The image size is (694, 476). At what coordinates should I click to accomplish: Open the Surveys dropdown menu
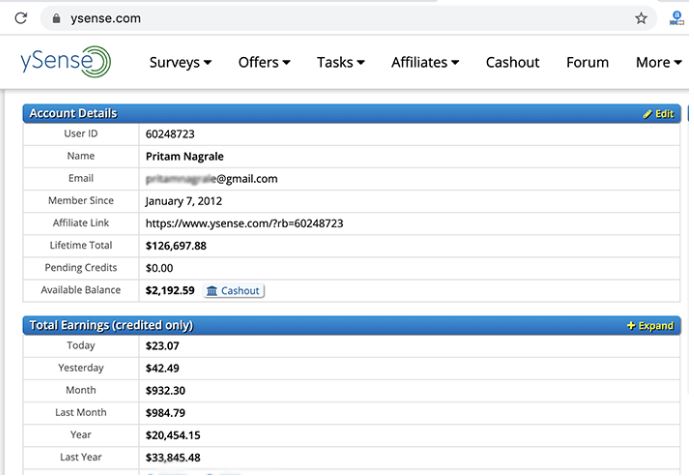180,62
